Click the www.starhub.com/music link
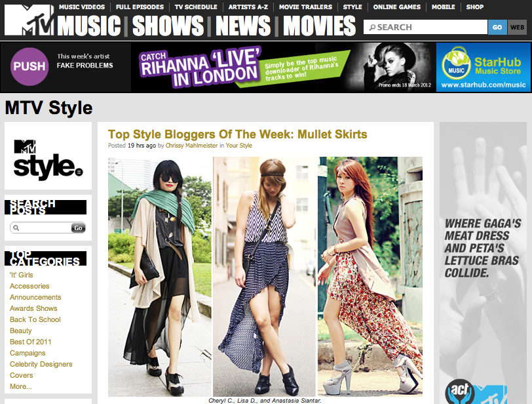This screenshot has width=532, height=404. (x=483, y=85)
